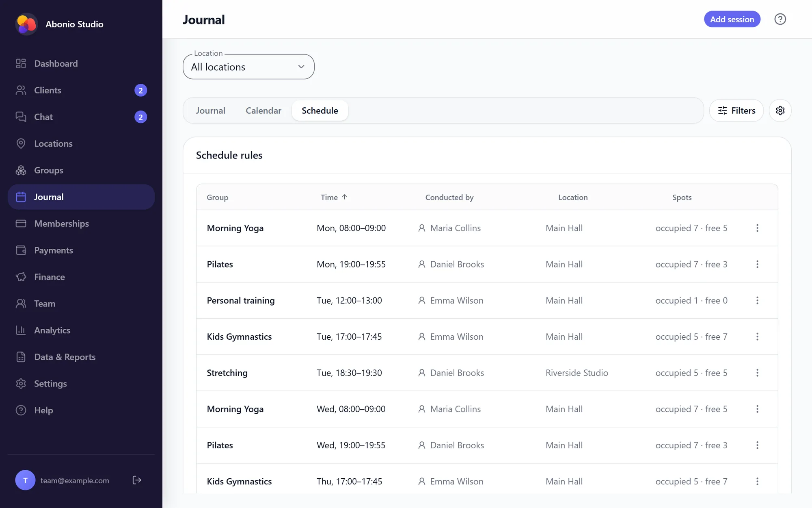The width and height of the screenshot is (812, 508).
Task: Switch to the Journal tab
Action: pyautogui.click(x=210, y=111)
